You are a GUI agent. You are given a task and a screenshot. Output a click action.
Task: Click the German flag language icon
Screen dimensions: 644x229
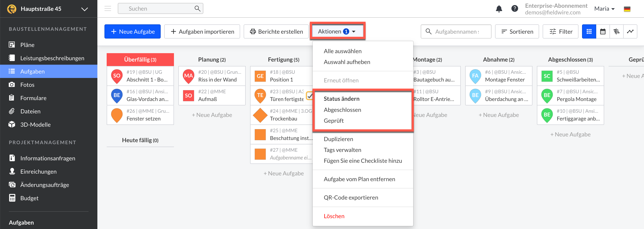(627, 9)
